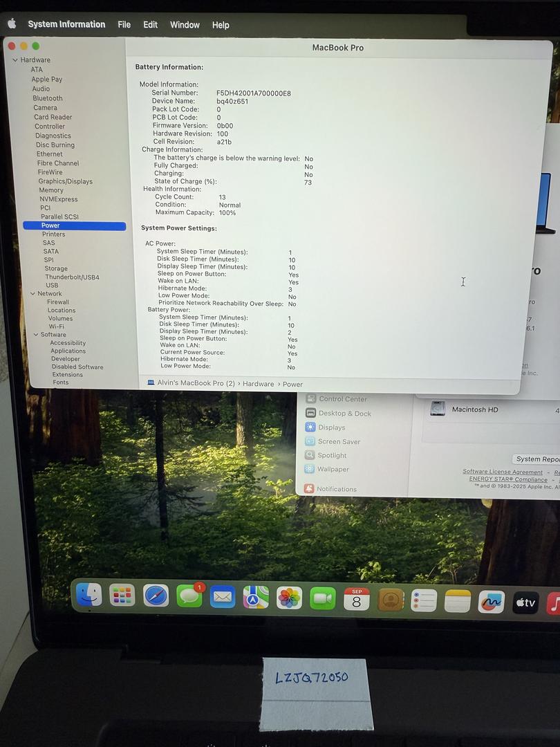Select Fibre Channel in the sidebar
Viewport: 560px width, 747px height.
pos(58,163)
